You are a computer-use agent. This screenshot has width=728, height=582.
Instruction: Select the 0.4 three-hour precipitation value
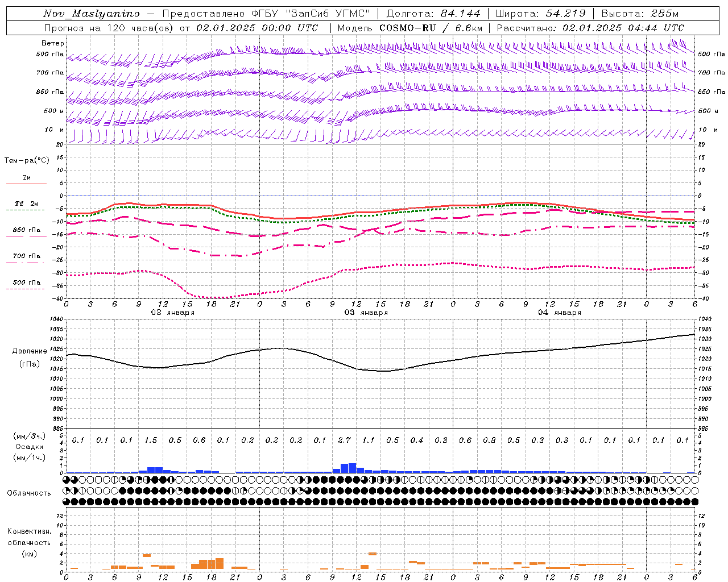point(417,440)
